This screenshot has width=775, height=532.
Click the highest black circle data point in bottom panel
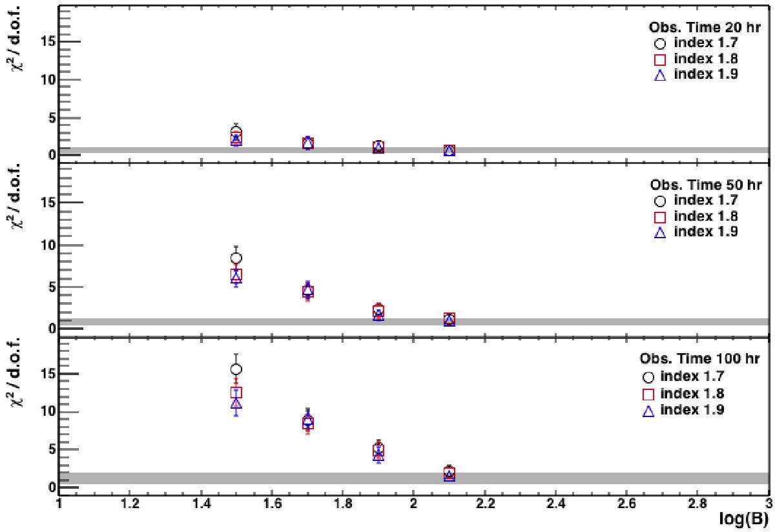click(236, 369)
